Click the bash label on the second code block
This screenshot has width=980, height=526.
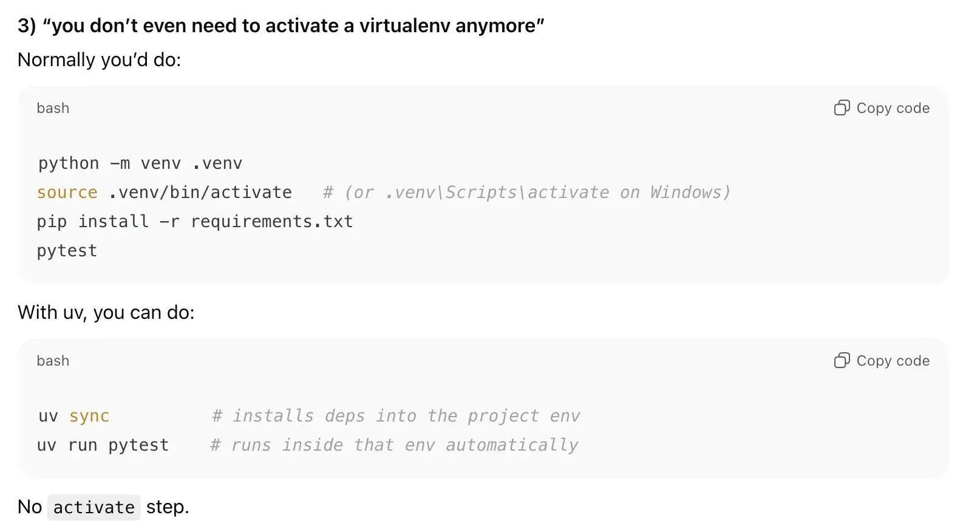pyautogui.click(x=52, y=360)
